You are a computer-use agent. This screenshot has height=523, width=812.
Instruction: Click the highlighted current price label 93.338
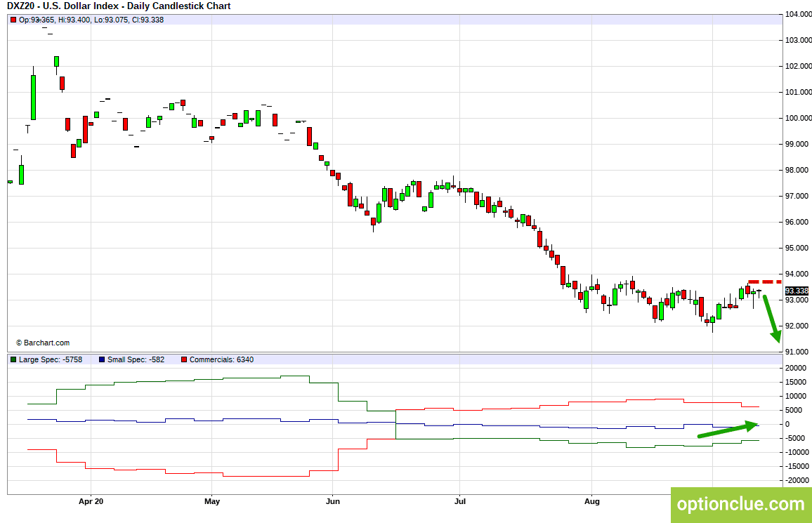pos(797,291)
